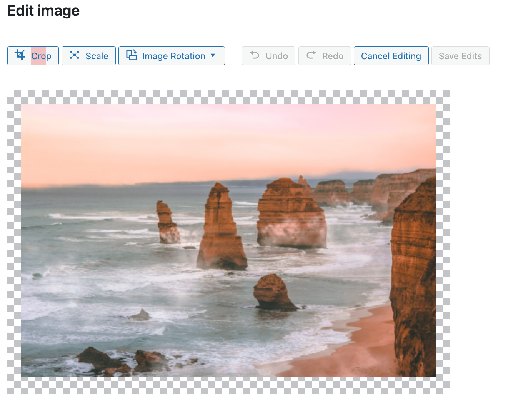The height and width of the screenshot is (420, 523).
Task: Click the Image Rotation icon
Action: 132,55
